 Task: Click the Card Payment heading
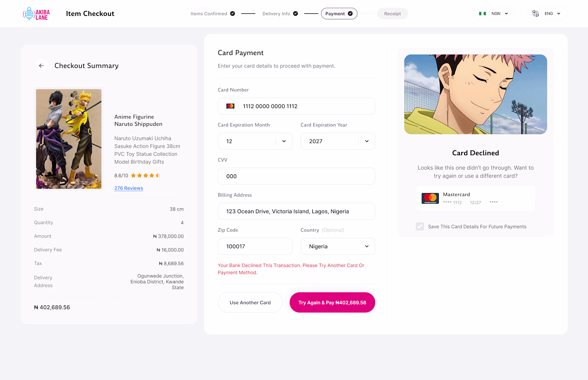(240, 53)
